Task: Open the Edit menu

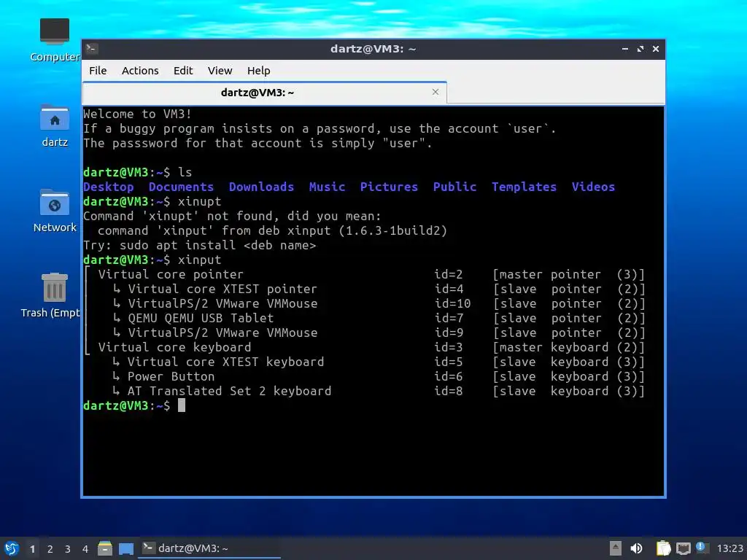Action: (x=183, y=71)
